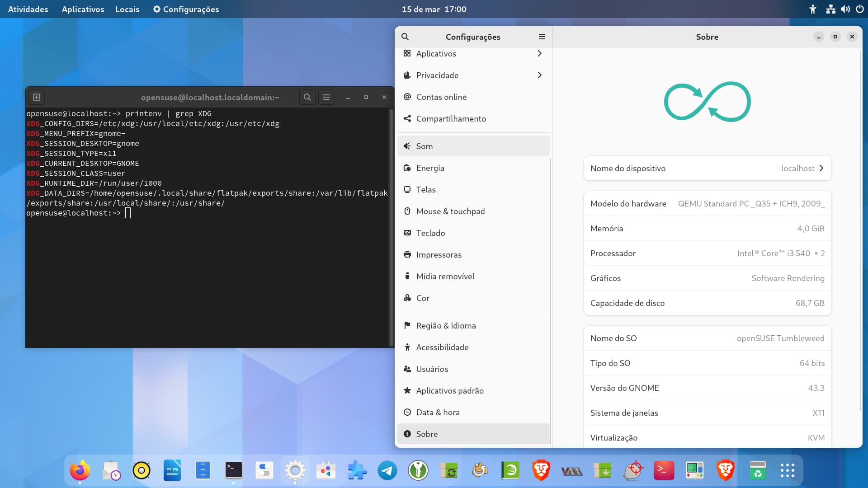The height and width of the screenshot is (488, 868).
Task: Open the Atividades overview
Action: (28, 9)
